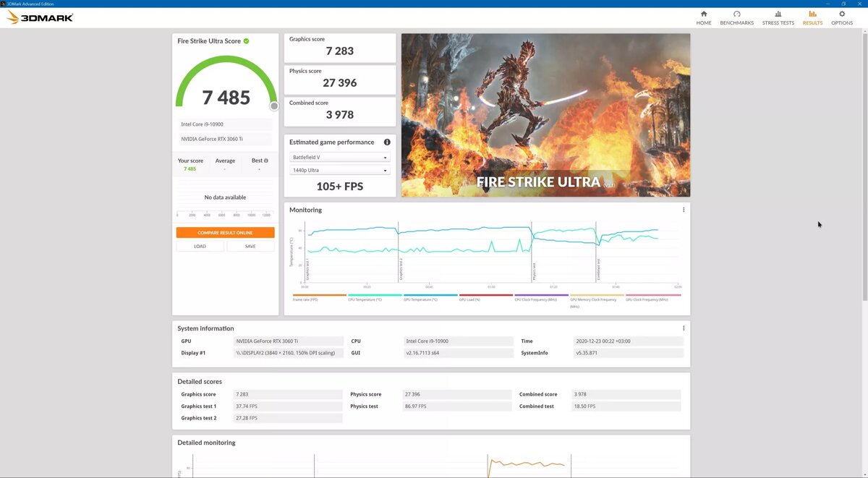
Task: Click the 3DMark logo
Action: tap(40, 17)
